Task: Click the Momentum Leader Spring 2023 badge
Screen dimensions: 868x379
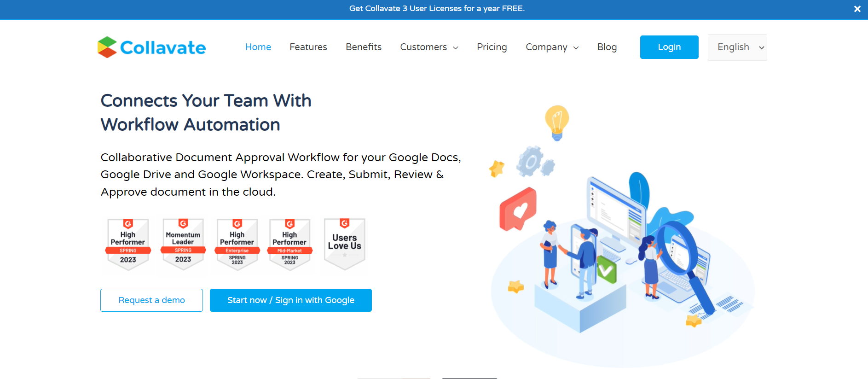Action: (183, 245)
